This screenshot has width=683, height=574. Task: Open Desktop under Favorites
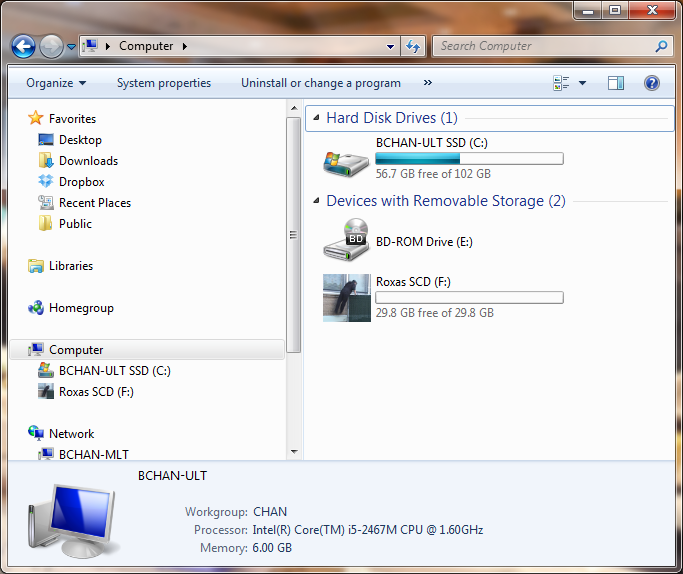(80, 139)
